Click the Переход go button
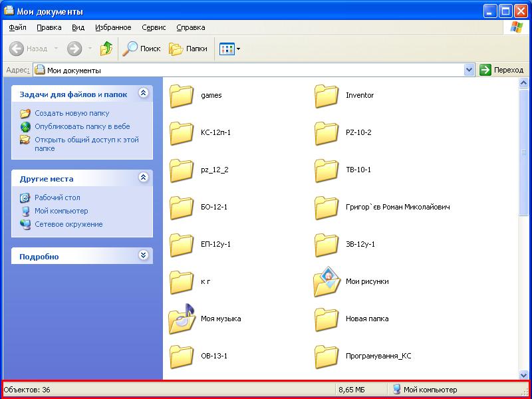 501,70
